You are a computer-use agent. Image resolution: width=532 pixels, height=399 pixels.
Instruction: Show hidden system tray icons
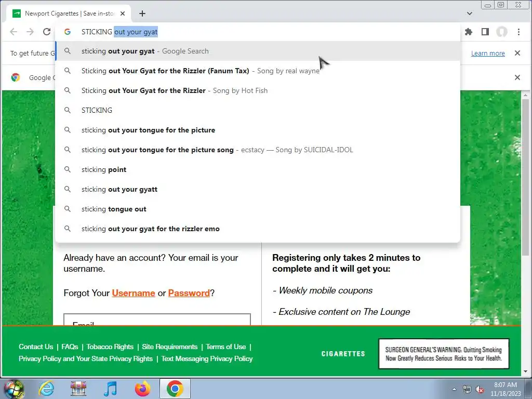(x=454, y=389)
